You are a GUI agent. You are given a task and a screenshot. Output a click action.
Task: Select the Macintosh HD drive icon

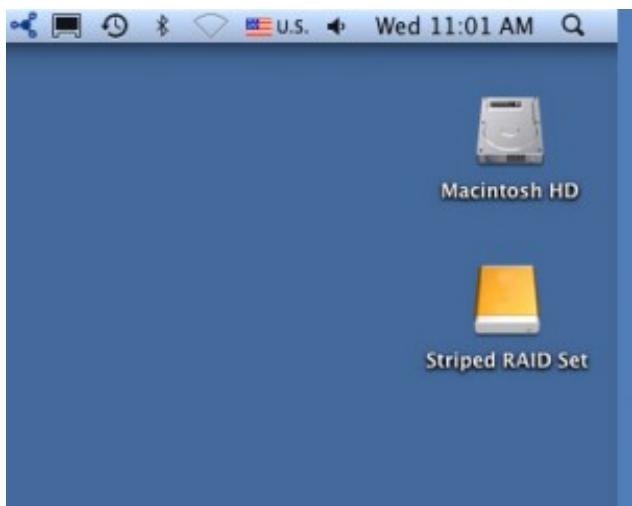[x=509, y=130]
